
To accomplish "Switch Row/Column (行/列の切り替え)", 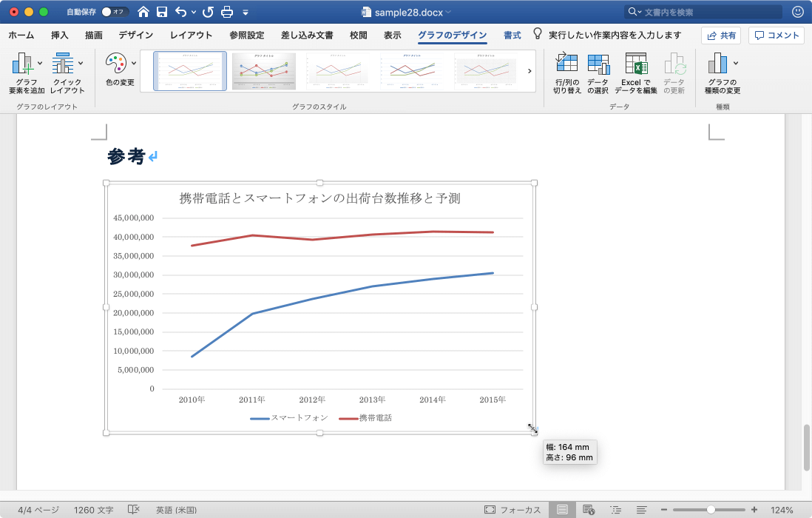I will (566, 73).
